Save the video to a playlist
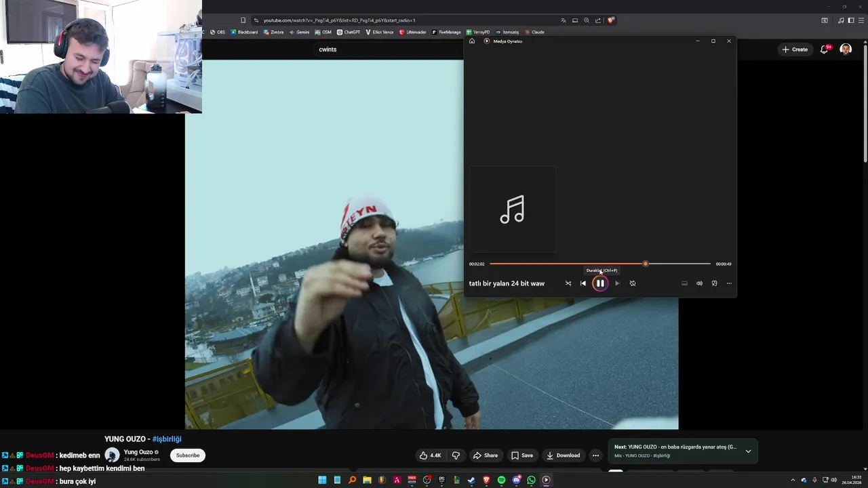This screenshot has width=868, height=488. click(x=522, y=455)
